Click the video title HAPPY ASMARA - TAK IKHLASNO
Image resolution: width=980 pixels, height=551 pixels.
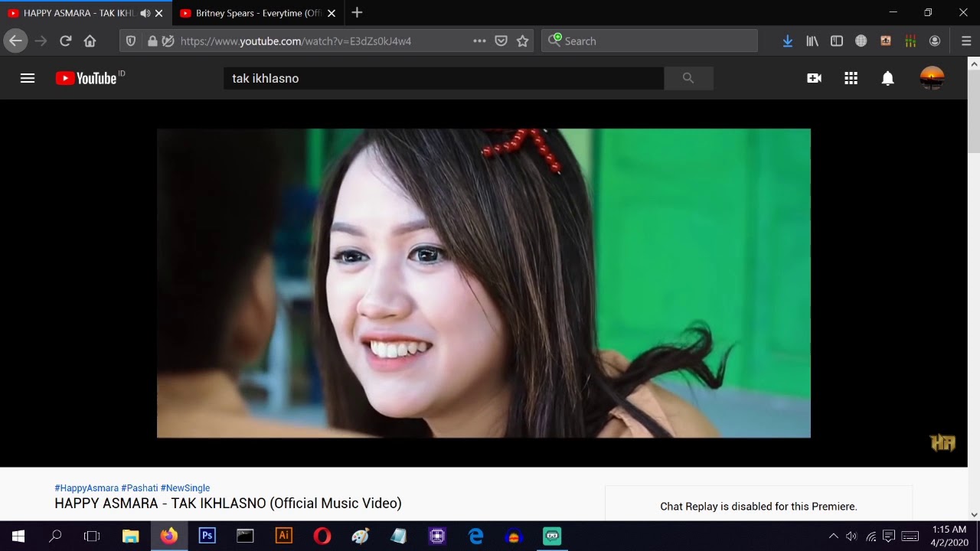tap(228, 504)
